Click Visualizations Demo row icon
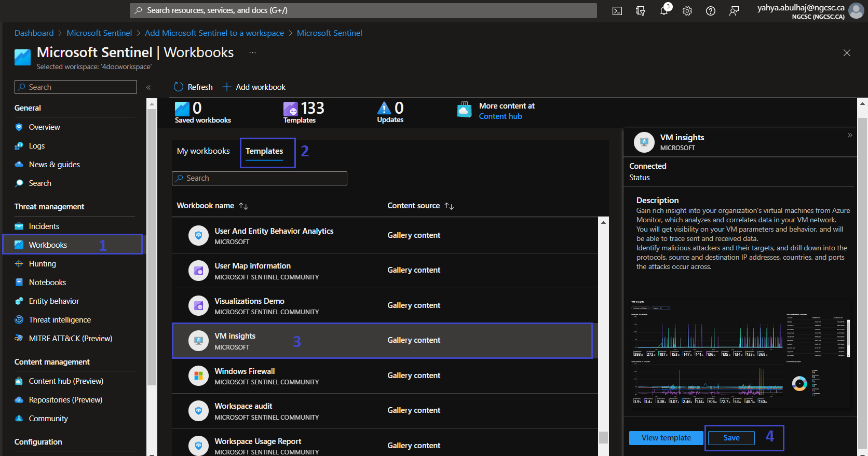 pos(198,306)
